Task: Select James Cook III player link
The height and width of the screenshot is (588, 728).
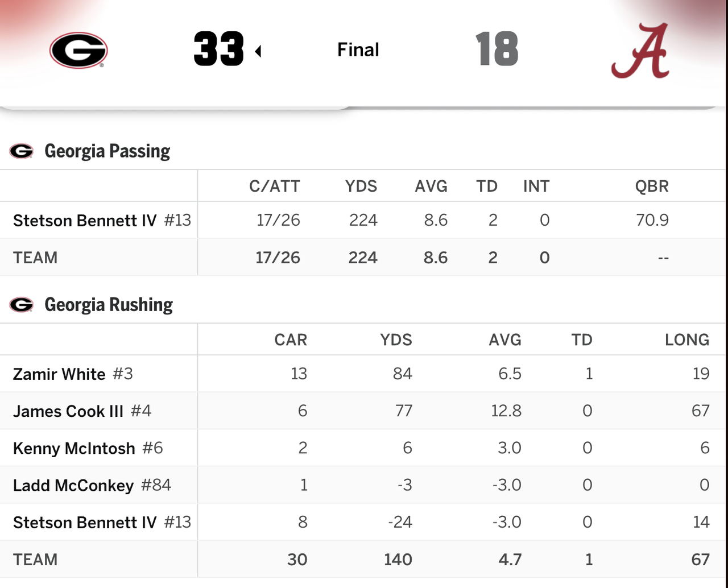Action: point(68,411)
